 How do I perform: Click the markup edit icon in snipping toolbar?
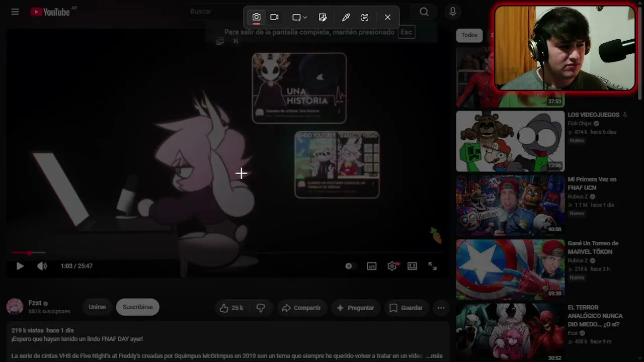[323, 17]
